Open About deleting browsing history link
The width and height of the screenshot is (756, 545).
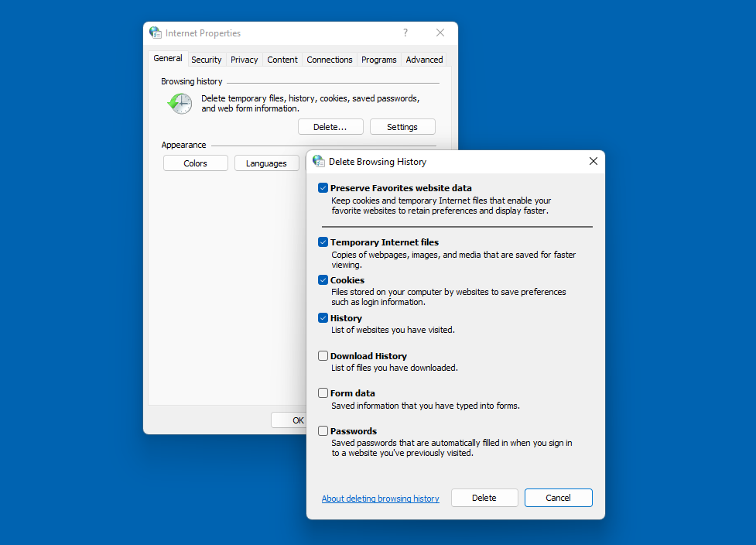click(x=380, y=499)
